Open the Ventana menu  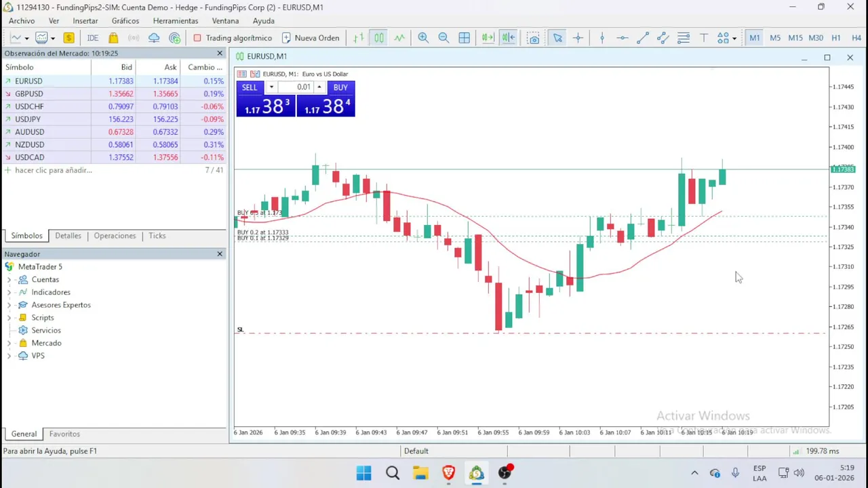pyautogui.click(x=225, y=21)
